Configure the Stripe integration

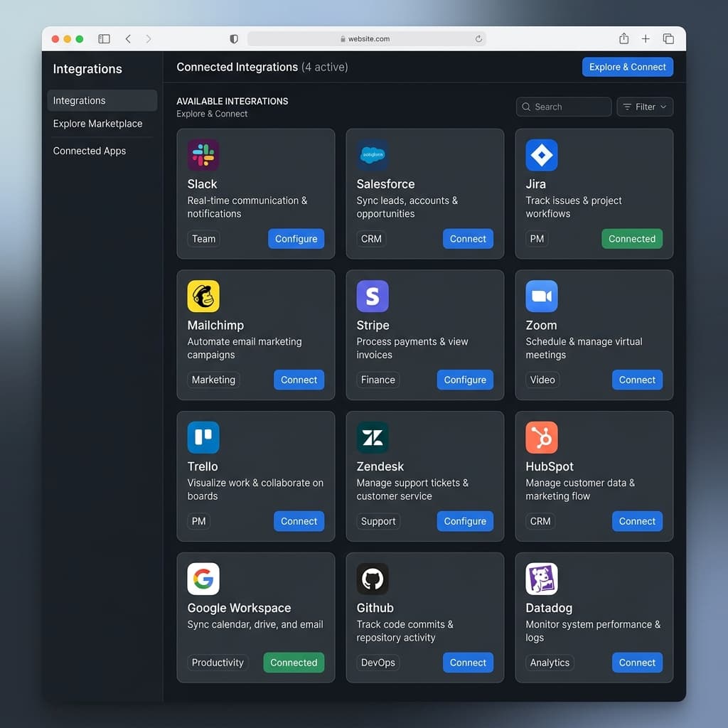465,380
